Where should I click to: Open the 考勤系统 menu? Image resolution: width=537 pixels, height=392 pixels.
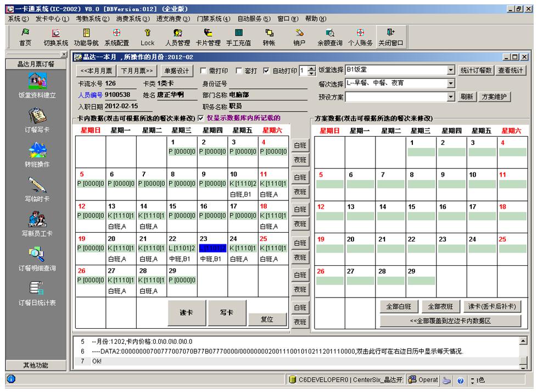click(x=91, y=19)
